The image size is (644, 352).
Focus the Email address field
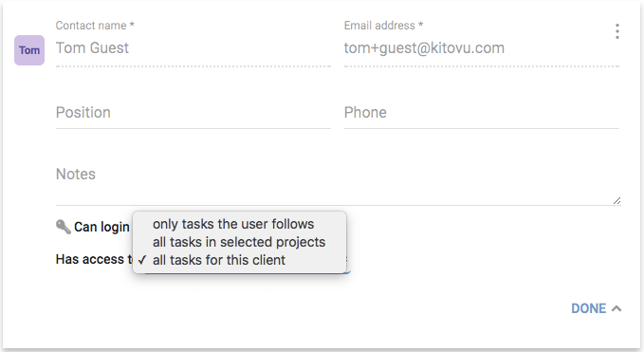tap(482, 48)
